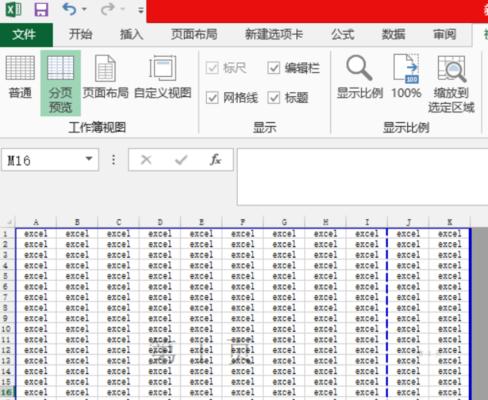This screenshot has width=488, height=400.
Task: Toggle the 标题 headings checkbox
Action: (274, 98)
